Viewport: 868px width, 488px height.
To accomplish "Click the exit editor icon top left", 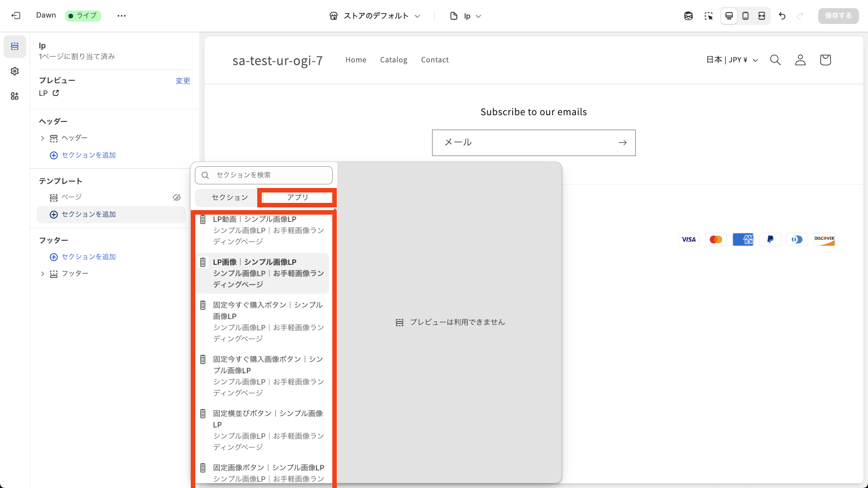I will [16, 15].
